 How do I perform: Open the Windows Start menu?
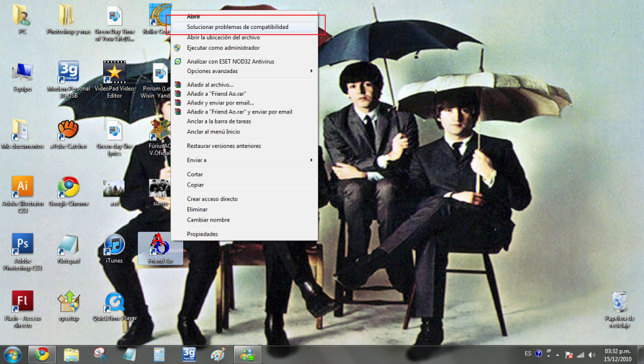(13, 354)
